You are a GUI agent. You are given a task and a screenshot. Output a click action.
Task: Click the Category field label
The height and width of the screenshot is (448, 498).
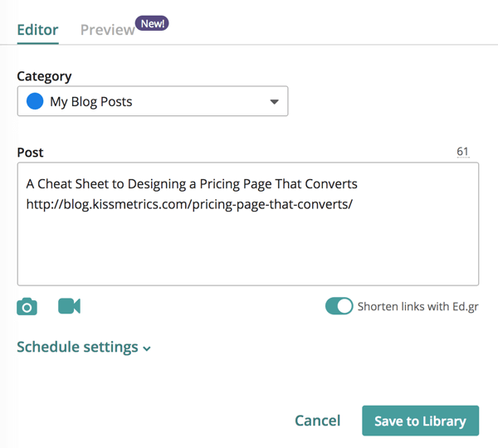point(44,75)
